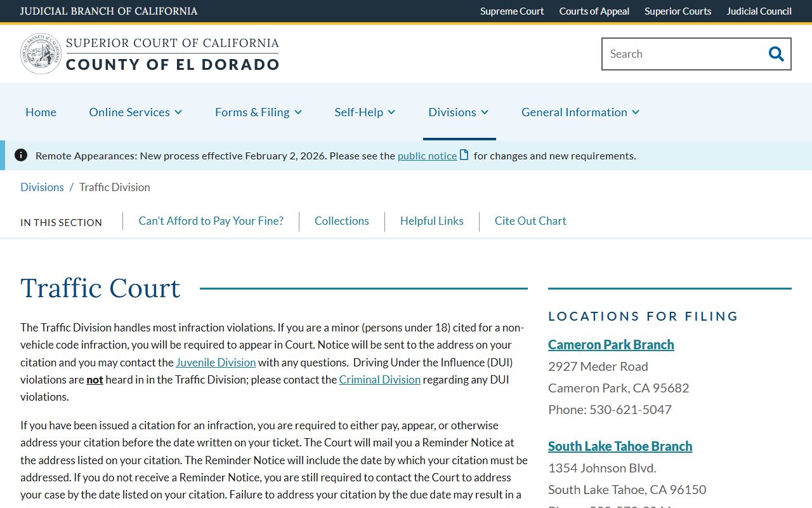This screenshot has height=508, width=812.
Task: Click the In This Section label
Action: pyautogui.click(x=61, y=222)
